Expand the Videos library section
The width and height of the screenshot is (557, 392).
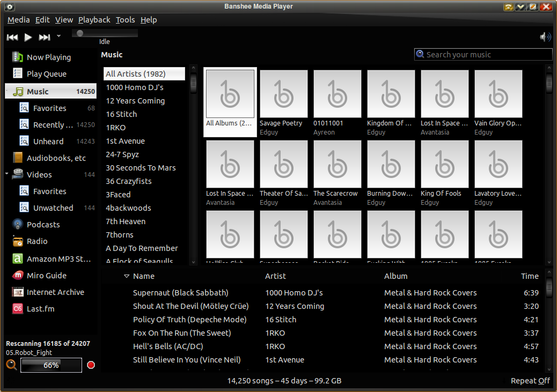click(x=5, y=174)
